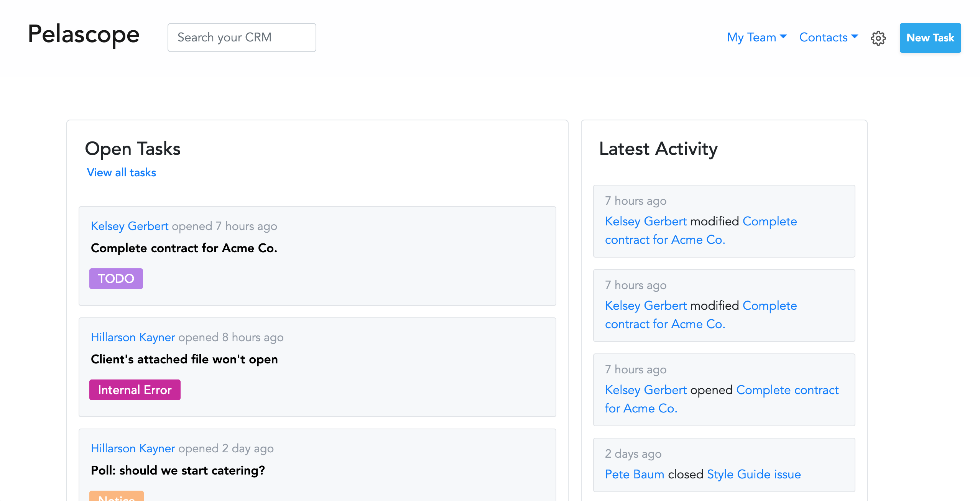This screenshot has width=980, height=501.
Task: Expand the My Team dropdown
Action: 756,37
